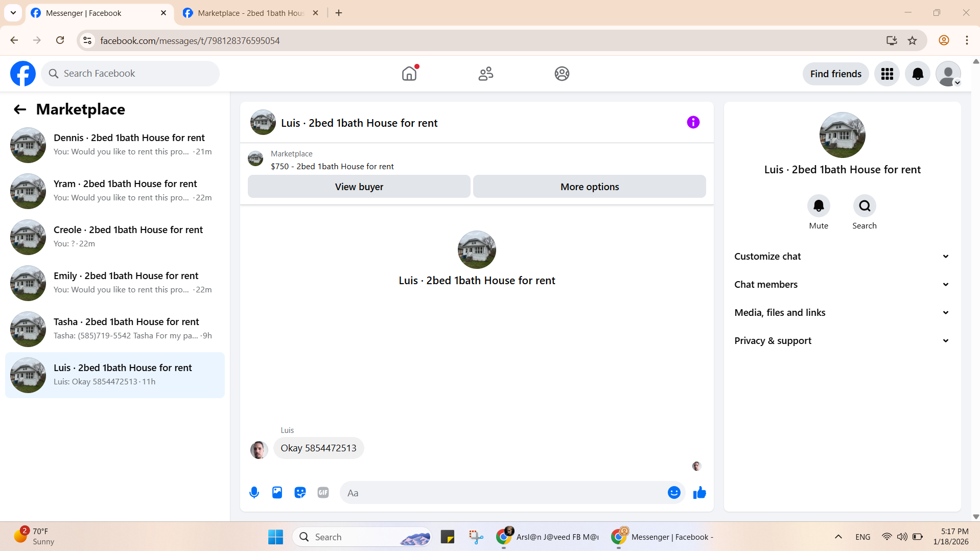This screenshot has width=980, height=551.
Task: Open Chrome three-dot menu
Action: click(967, 40)
